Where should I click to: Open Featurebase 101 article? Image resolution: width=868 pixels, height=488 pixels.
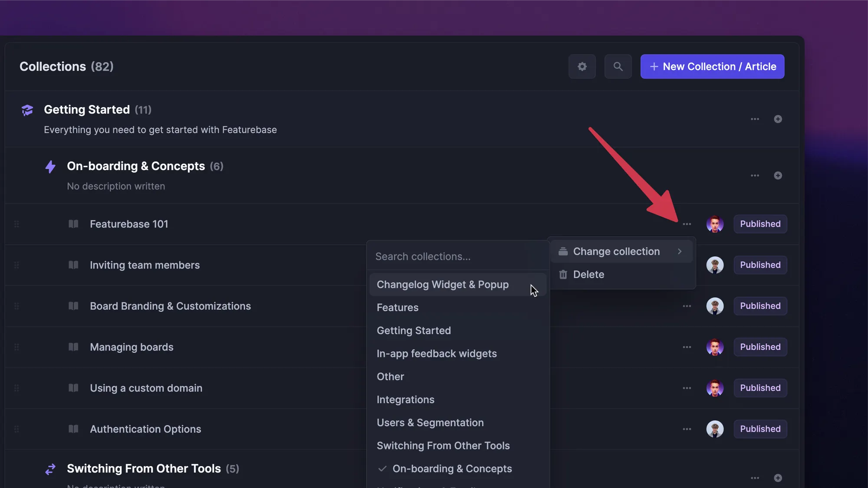pos(129,224)
